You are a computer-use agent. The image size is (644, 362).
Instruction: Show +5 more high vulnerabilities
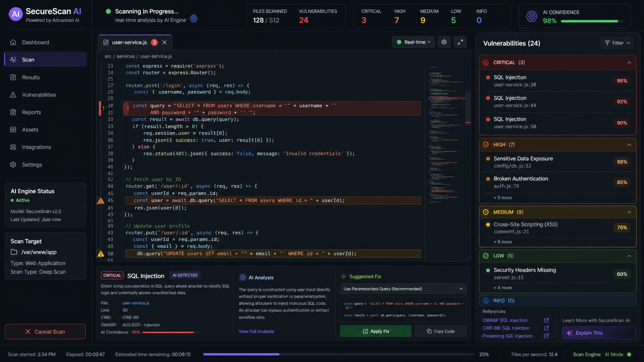(x=502, y=198)
